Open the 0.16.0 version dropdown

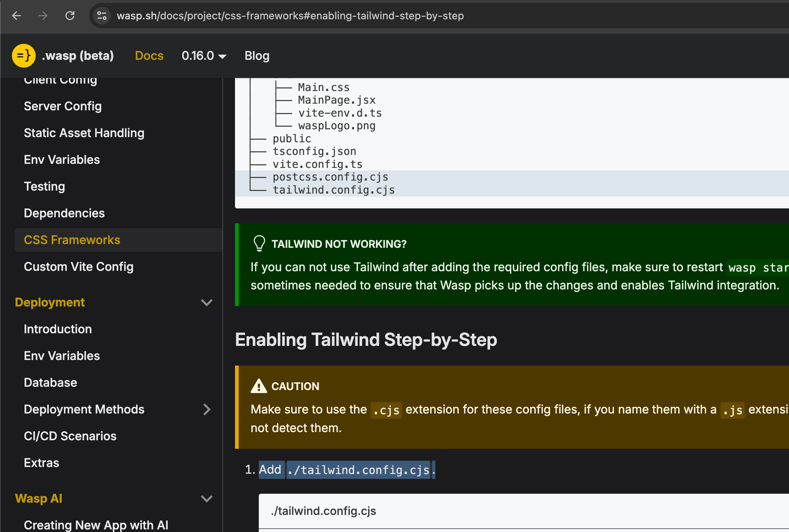pyautogui.click(x=204, y=56)
